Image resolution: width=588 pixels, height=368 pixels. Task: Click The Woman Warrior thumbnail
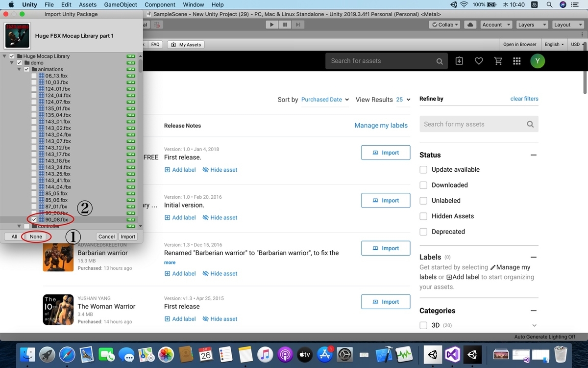coord(58,310)
